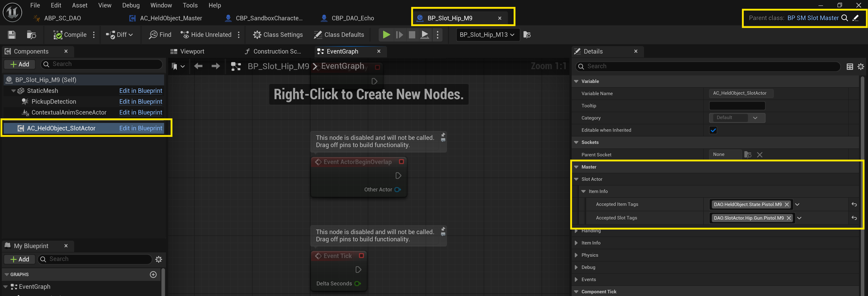The width and height of the screenshot is (868, 296).
Task: Open the Debug menu
Action: coord(131,5)
